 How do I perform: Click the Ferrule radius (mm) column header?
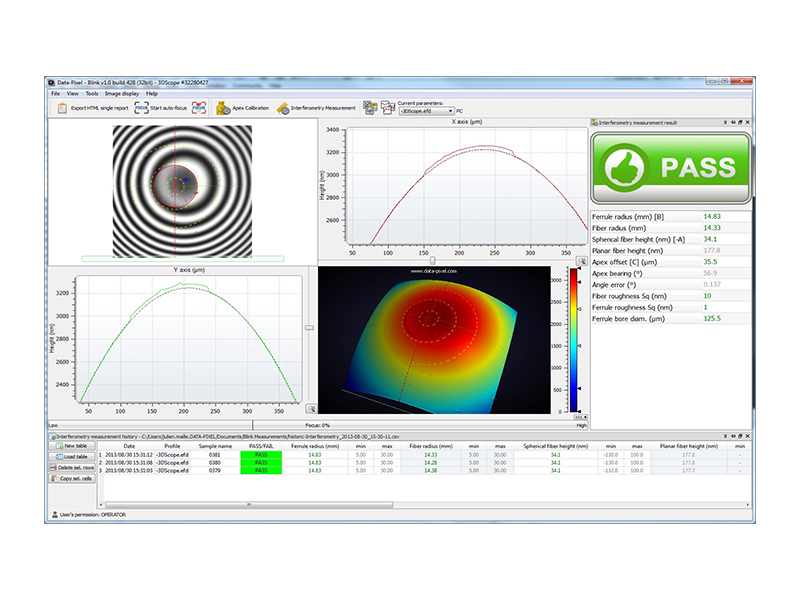point(315,446)
